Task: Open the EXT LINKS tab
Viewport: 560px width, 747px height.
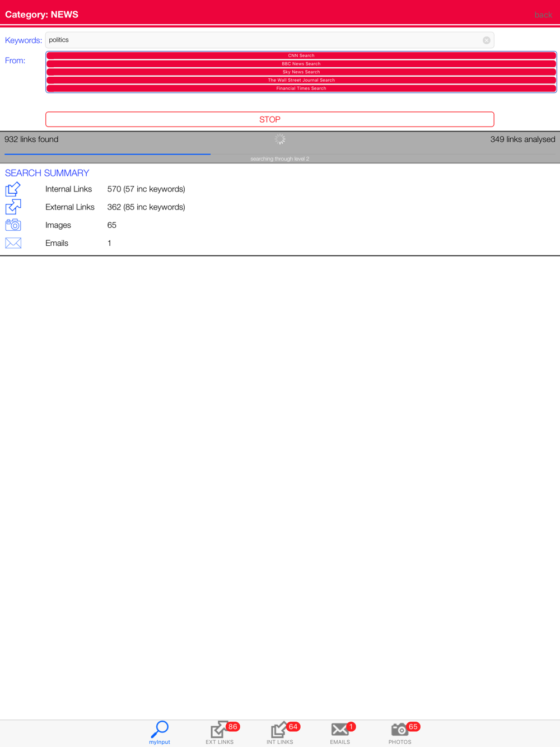Action: point(220,732)
